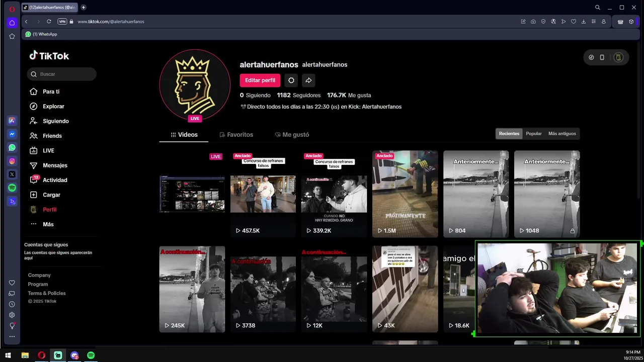The image size is (644, 362).
Task: Select the alertahuerfanos TikTok browser tab
Action: (x=50, y=8)
